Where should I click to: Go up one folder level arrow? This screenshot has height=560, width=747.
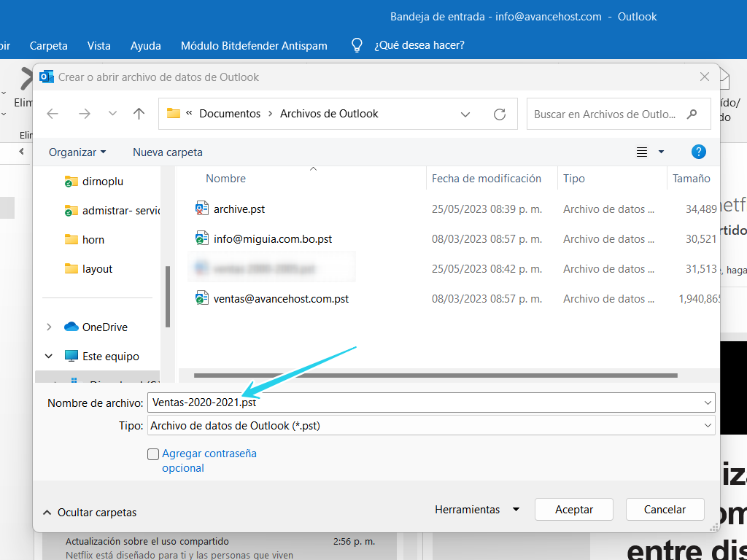pos(139,114)
